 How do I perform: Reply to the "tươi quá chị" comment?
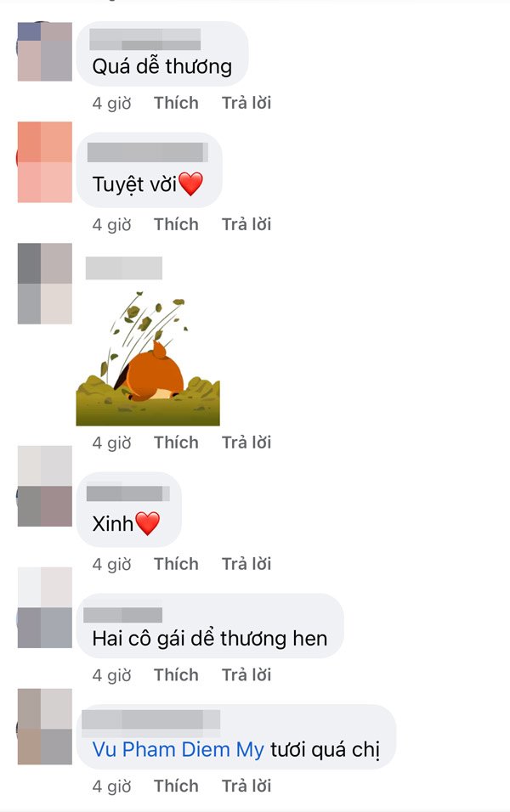coord(246,787)
